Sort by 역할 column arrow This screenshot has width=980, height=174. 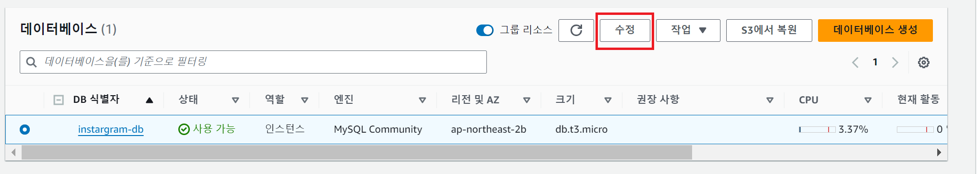tap(305, 100)
